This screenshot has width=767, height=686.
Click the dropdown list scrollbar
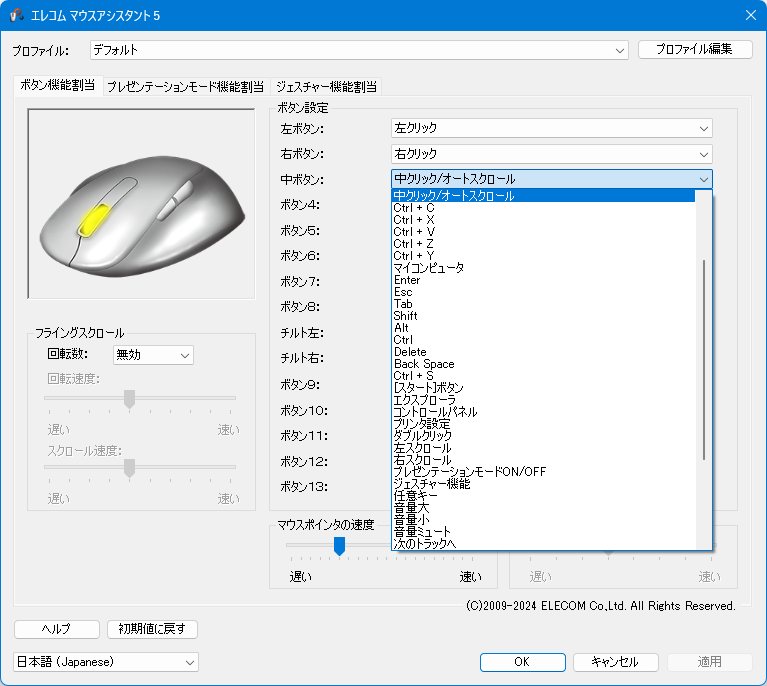pyautogui.click(x=705, y=360)
